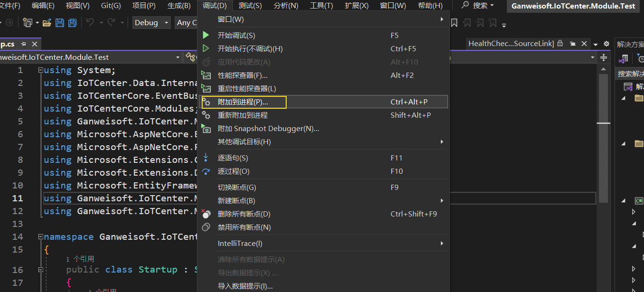The height and width of the screenshot is (292, 644).
Task: Click the editor tab settings gear icon
Action: tap(606, 44)
